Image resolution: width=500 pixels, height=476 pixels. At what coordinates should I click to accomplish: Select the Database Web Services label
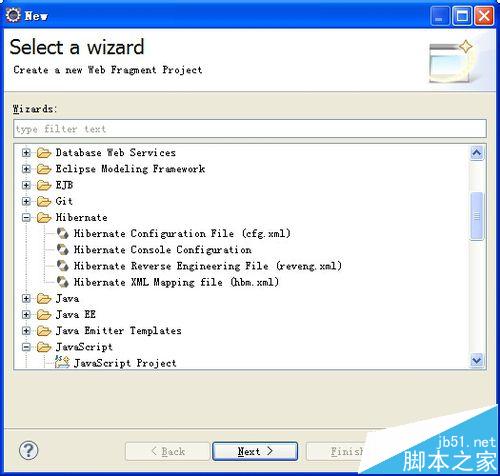pos(115,153)
